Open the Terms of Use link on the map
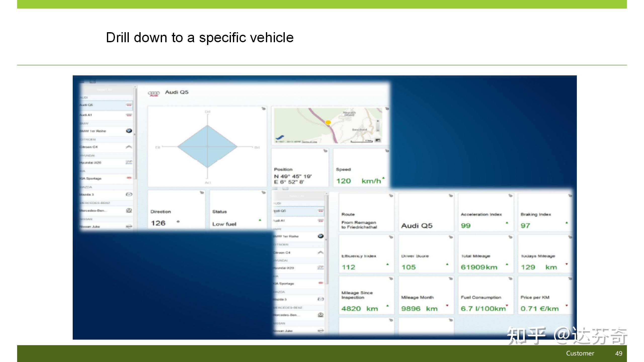The image size is (644, 362). [x=309, y=142]
